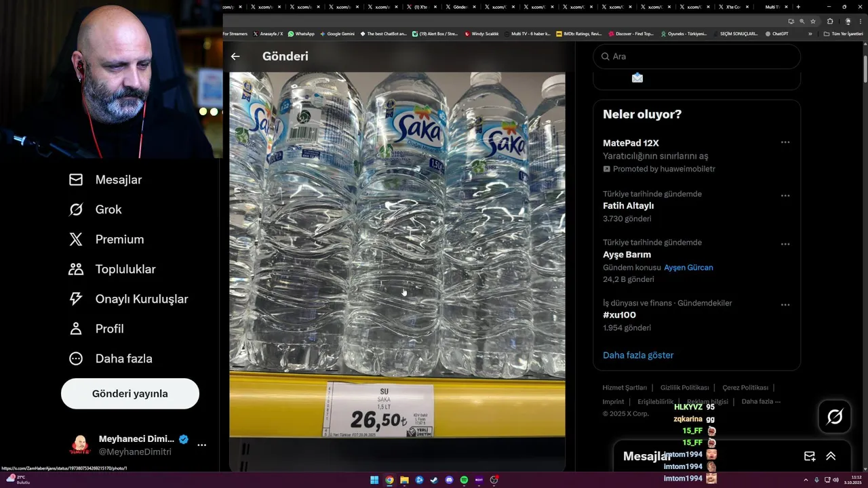
Task: Open the IMDb: Ratings bookmark
Action: click(578, 34)
